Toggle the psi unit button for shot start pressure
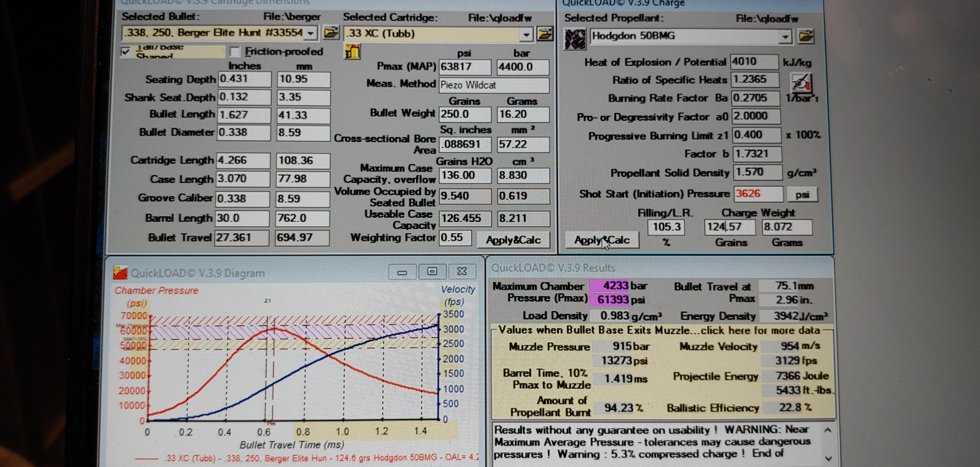Viewport: 980px width, 467px height. pos(802,195)
